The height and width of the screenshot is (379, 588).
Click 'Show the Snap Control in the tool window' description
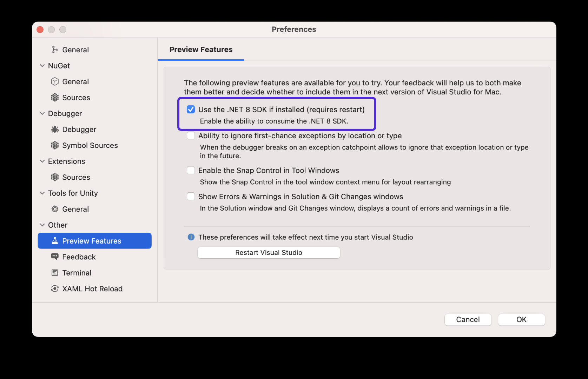pos(325,182)
